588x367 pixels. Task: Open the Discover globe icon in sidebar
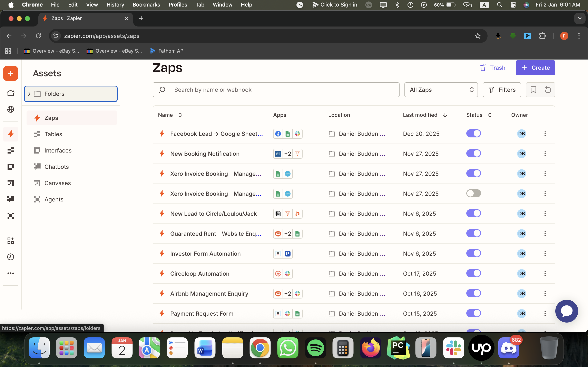click(x=10, y=109)
